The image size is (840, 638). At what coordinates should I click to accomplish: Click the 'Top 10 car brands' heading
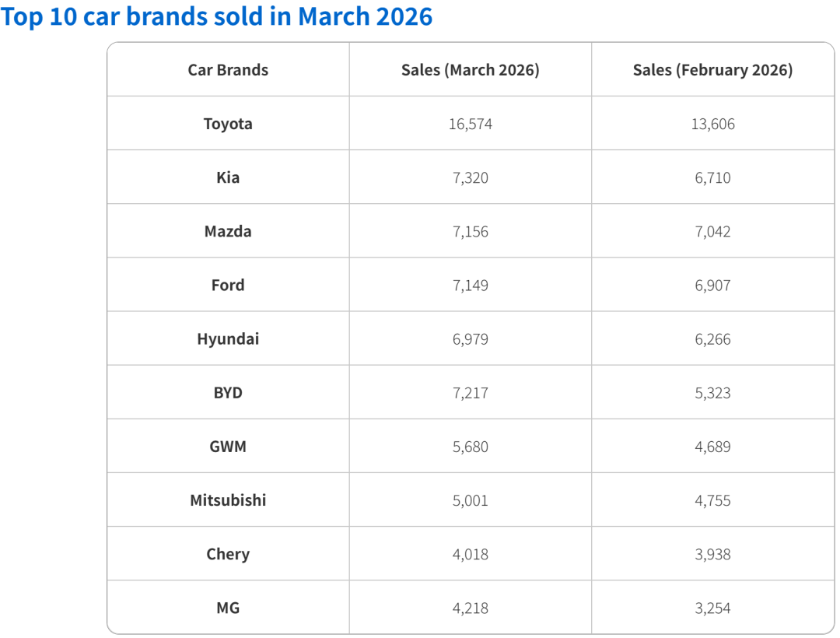tap(216, 16)
